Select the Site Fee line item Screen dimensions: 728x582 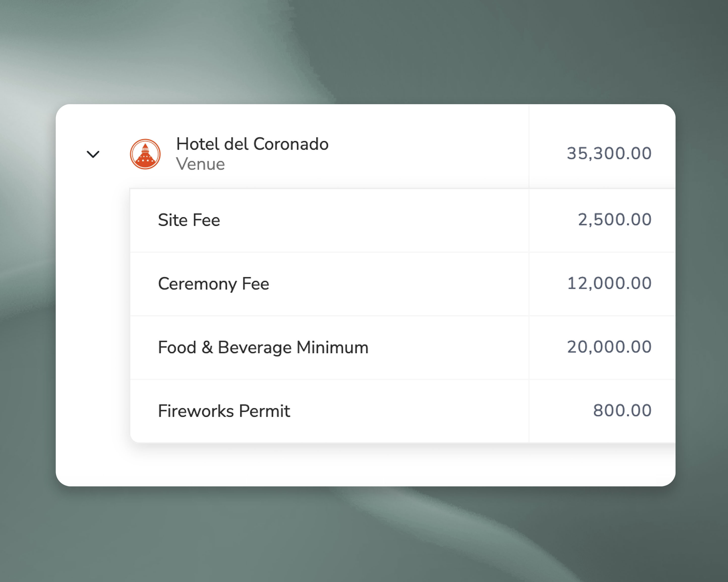(189, 220)
